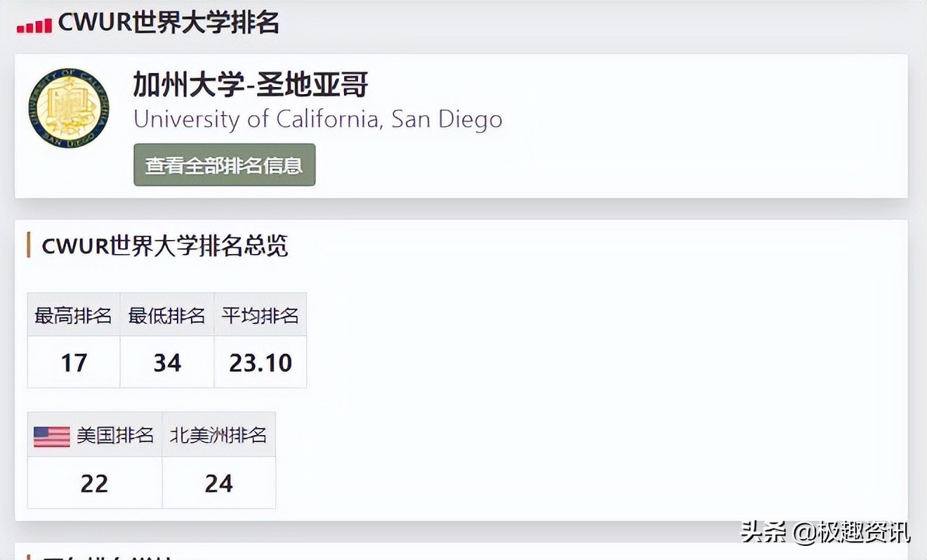Click the North America rank value 24

click(x=218, y=483)
